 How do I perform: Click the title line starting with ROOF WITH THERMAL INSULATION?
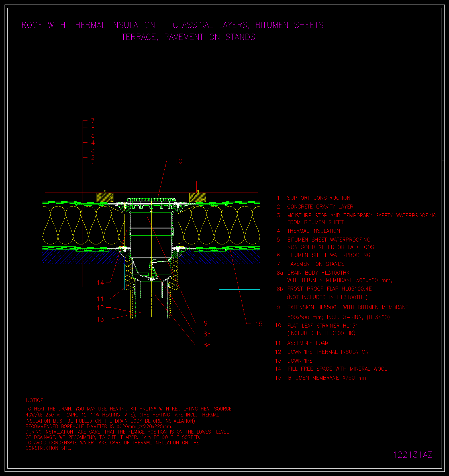point(172,25)
